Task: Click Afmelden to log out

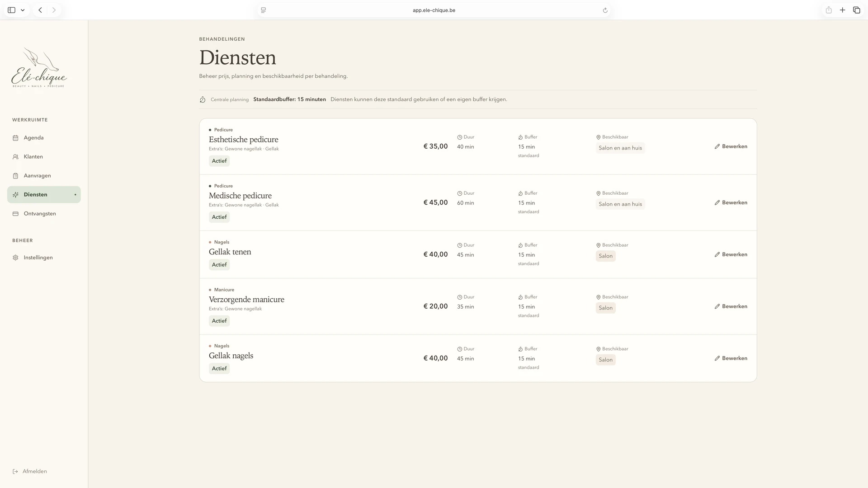Action: [x=30, y=471]
